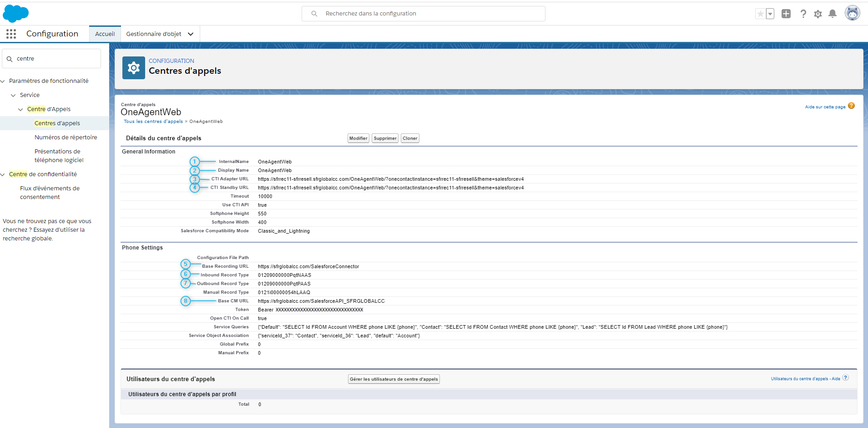Click the question mark help icon
Viewport: 868px width, 428px height.
coord(803,14)
